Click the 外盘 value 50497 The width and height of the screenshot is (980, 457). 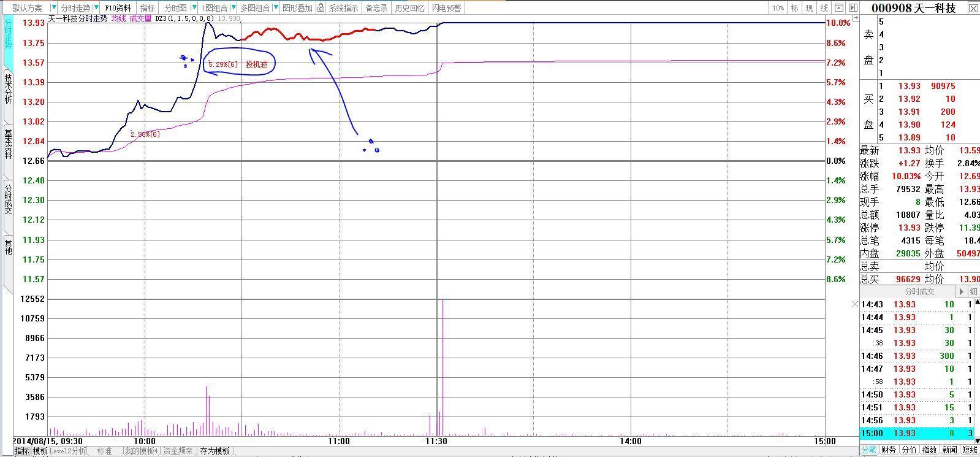coord(968,253)
